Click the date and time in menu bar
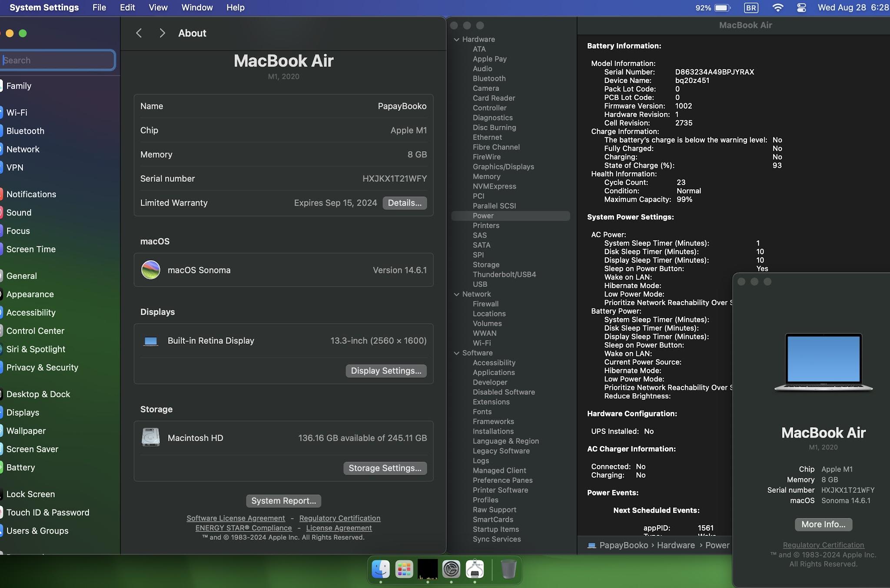The image size is (890, 588). click(x=853, y=7)
